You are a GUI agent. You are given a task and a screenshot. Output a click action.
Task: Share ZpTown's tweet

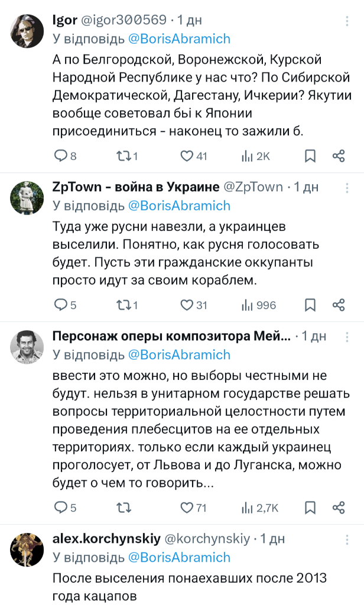click(339, 305)
